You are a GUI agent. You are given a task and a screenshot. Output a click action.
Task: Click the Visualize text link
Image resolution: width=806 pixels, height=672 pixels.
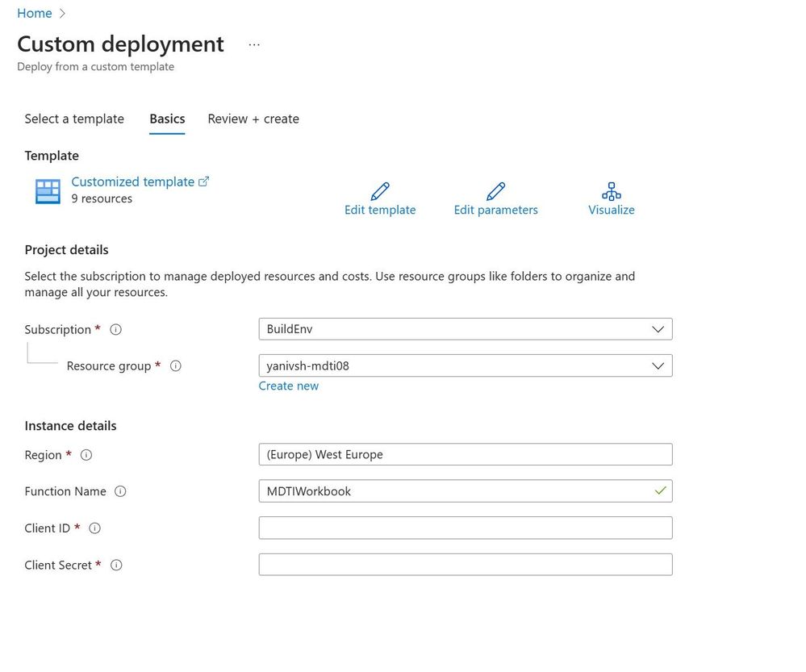point(612,210)
